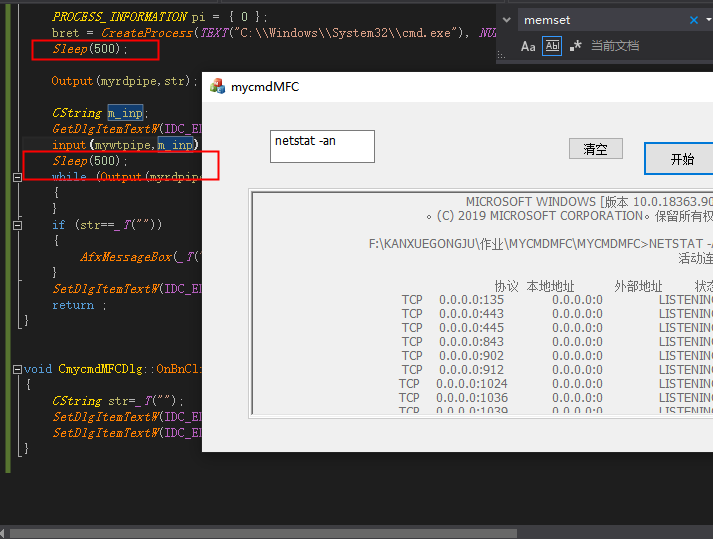Click the horizontal scrollbar thumb in editor
Viewport: 713px width, 539px height.
pyautogui.click(x=263, y=533)
